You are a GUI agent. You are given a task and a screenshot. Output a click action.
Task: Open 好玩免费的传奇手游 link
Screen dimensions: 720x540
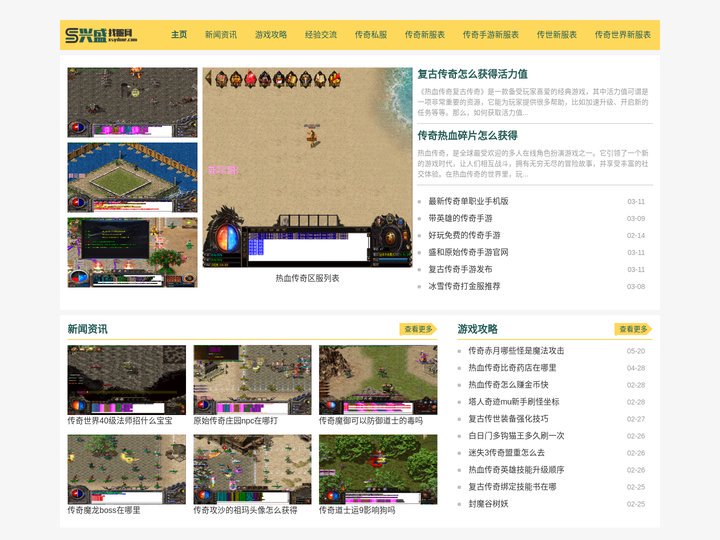coord(464,235)
